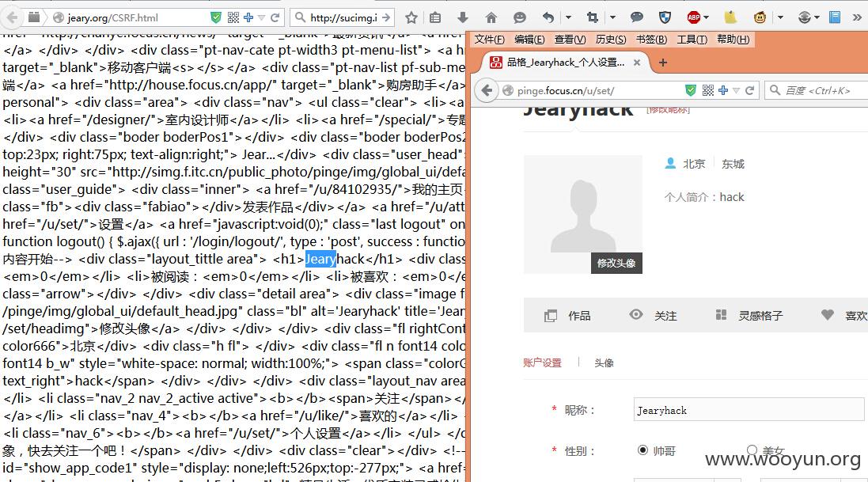This screenshot has height=482, width=868.
Task: Expand dropdown beside grey globe extension icon
Action: click(x=817, y=17)
